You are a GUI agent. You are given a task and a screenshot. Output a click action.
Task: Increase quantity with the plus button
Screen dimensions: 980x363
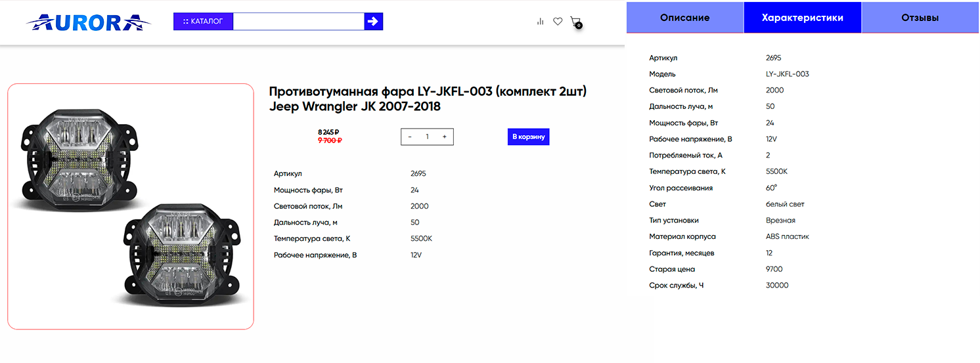coord(444,137)
